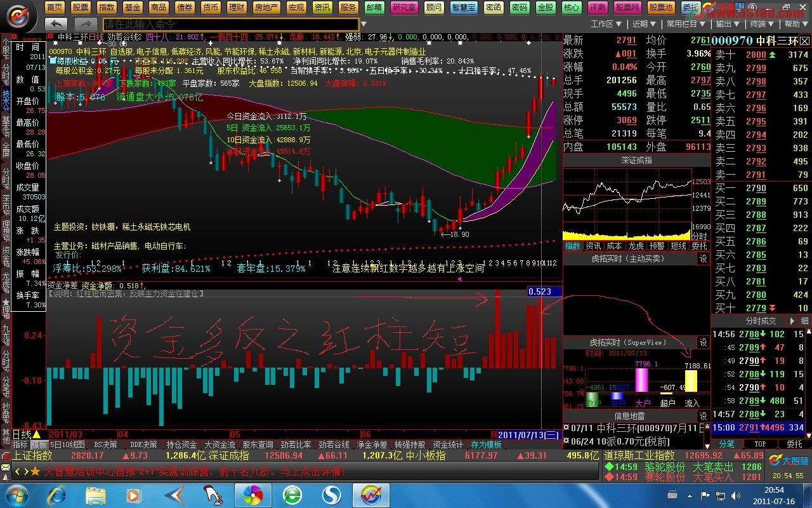This screenshot has height=508, width=812.
Task: Select the 资讯 tab under index chart
Action: pyautogui.click(x=593, y=246)
